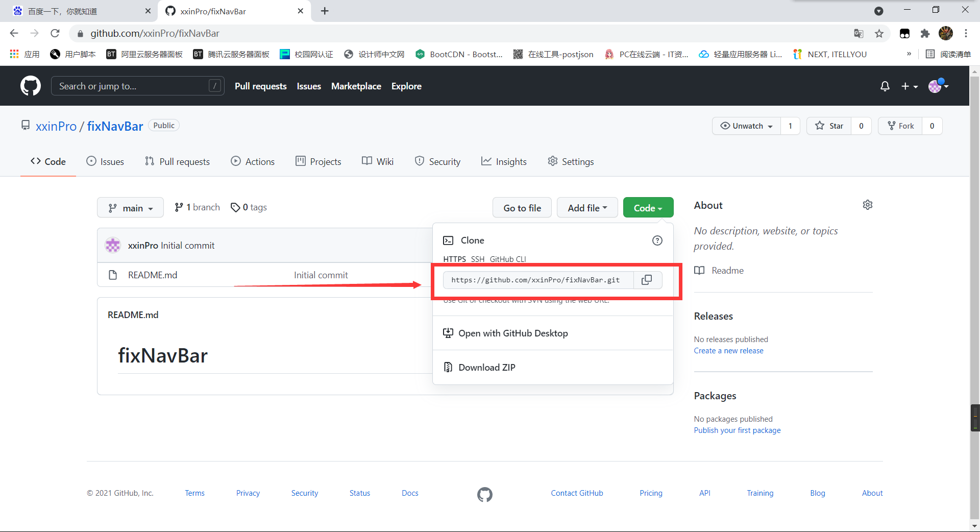This screenshot has height=532, width=980.
Task: Open footer Terms link
Action: click(x=194, y=493)
